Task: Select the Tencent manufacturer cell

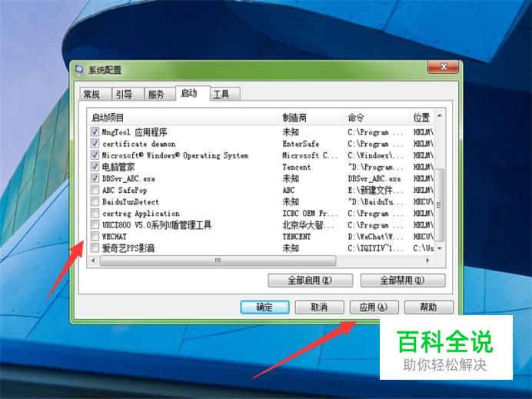Action: pyautogui.click(x=296, y=167)
